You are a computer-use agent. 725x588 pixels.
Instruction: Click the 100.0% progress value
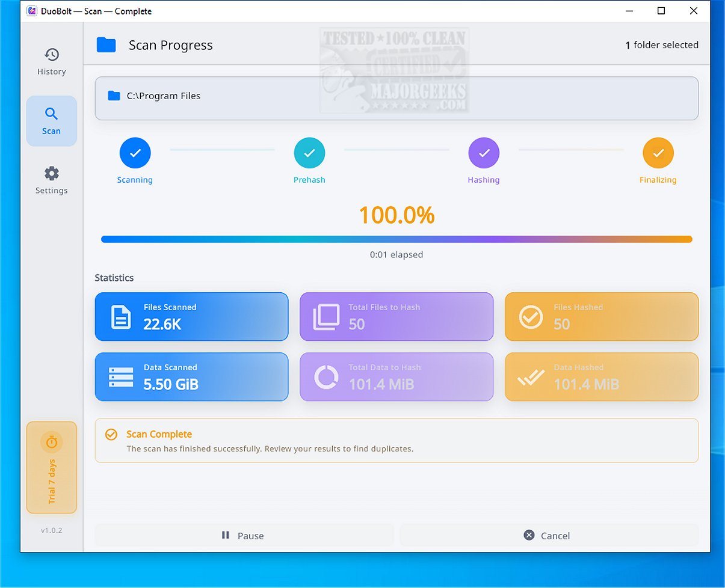tap(396, 215)
